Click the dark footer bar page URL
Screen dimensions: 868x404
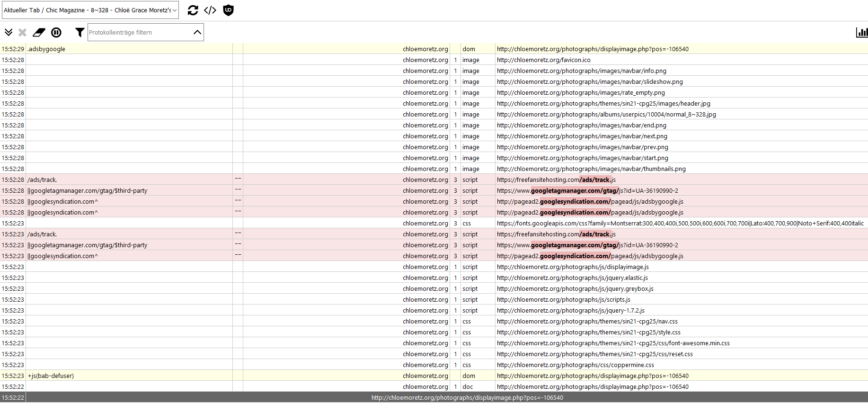coord(467,398)
